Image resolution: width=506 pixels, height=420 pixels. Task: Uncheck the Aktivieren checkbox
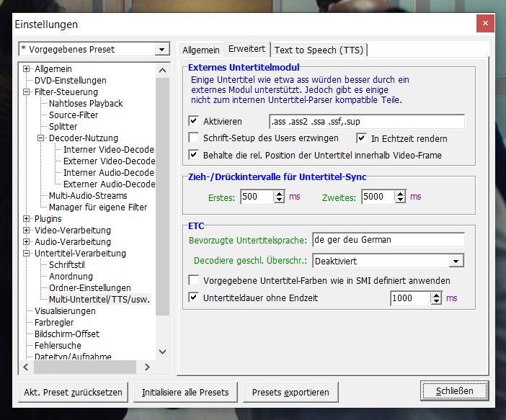pyautogui.click(x=194, y=121)
